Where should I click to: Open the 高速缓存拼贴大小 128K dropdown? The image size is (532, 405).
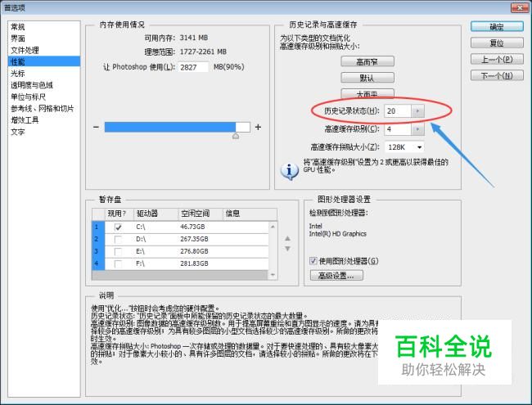[x=404, y=147]
